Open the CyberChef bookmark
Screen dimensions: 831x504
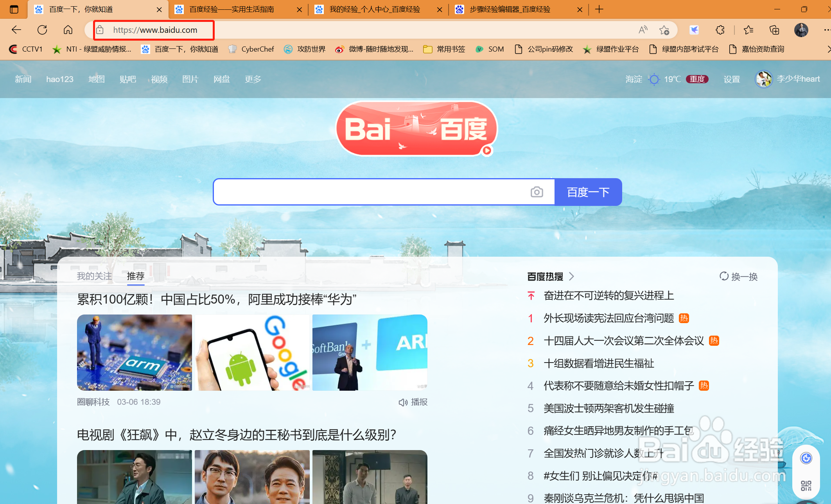(251, 49)
